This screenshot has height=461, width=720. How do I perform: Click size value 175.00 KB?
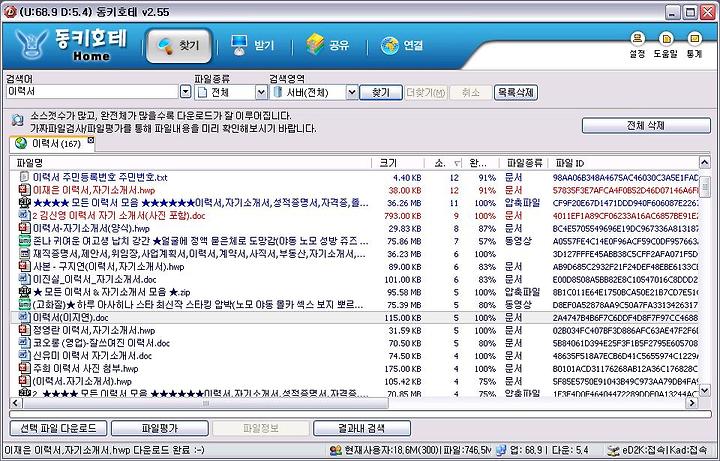click(x=403, y=369)
